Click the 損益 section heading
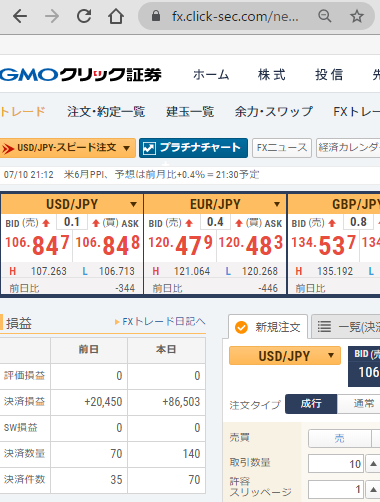The image size is (380, 502). coord(19,323)
